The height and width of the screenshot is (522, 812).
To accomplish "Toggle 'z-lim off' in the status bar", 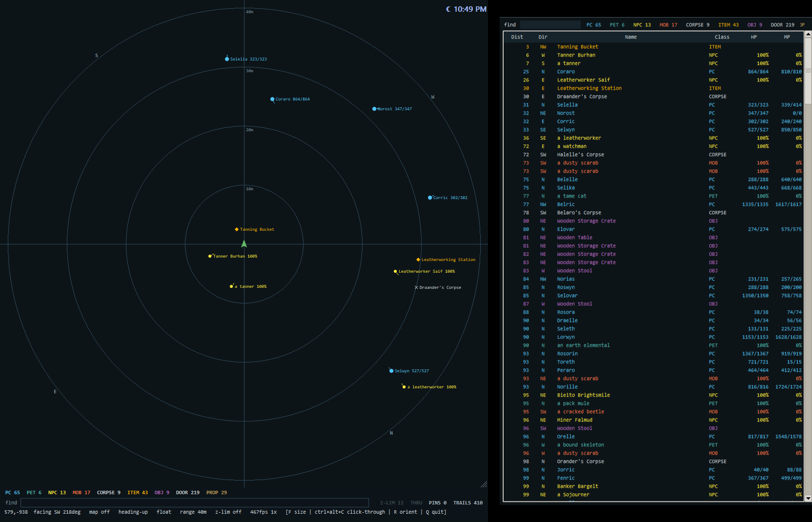I will 228,512.
